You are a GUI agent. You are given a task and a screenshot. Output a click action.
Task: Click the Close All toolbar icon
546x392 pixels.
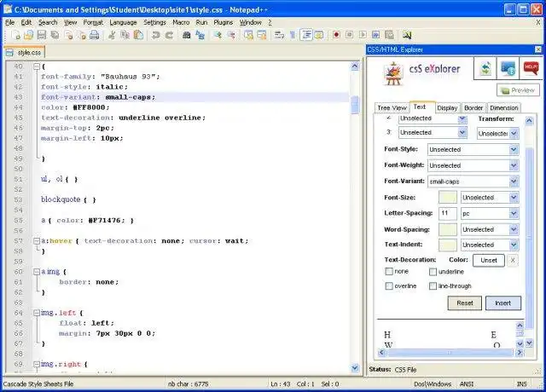[x=82, y=35]
